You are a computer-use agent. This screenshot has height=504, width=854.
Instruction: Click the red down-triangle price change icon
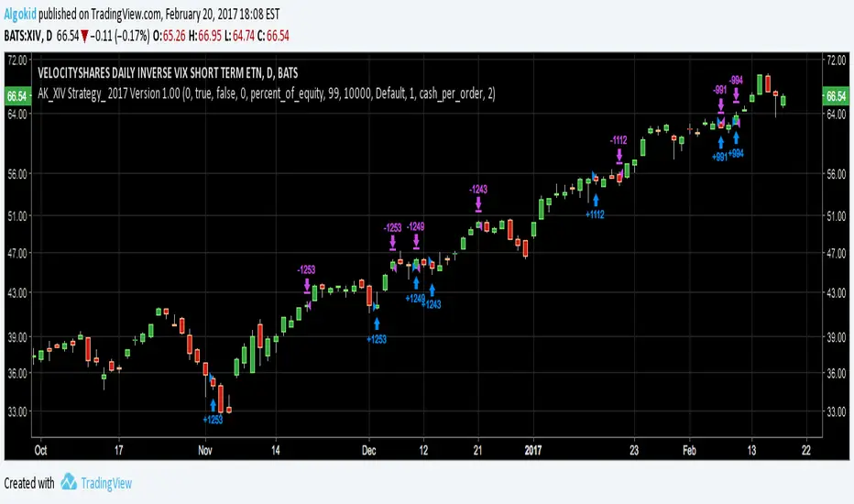click(x=84, y=37)
